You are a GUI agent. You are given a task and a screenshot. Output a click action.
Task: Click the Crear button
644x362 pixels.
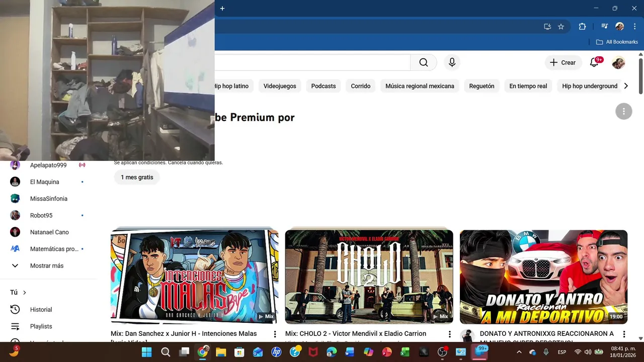click(x=563, y=62)
